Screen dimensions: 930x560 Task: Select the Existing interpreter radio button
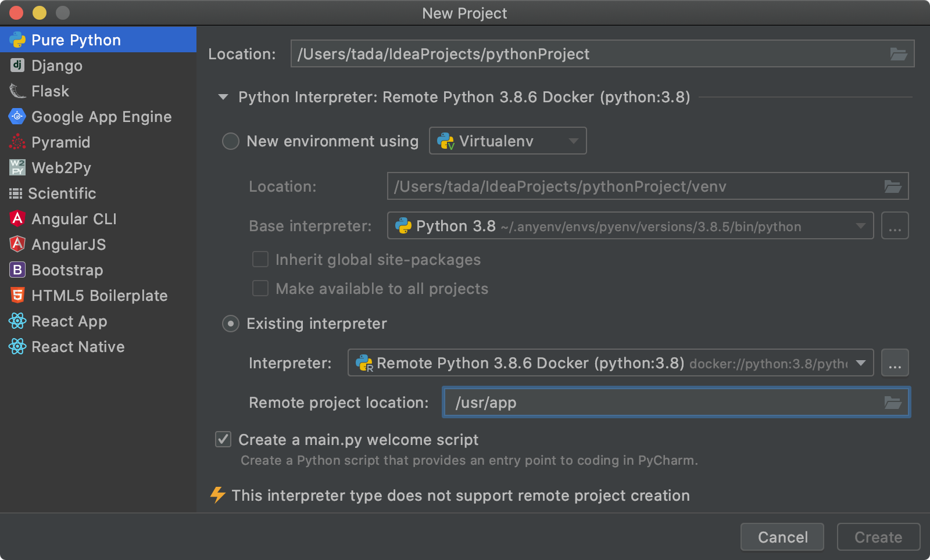click(231, 324)
